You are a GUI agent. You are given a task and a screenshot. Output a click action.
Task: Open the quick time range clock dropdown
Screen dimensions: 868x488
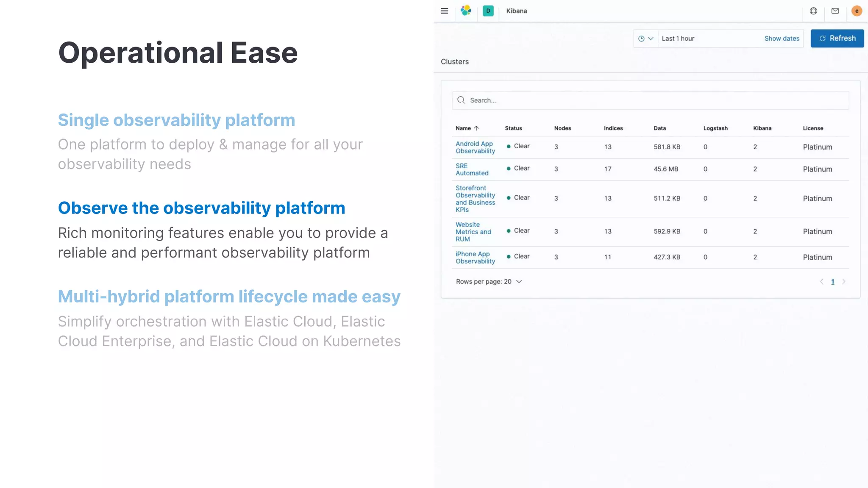pyautogui.click(x=645, y=39)
